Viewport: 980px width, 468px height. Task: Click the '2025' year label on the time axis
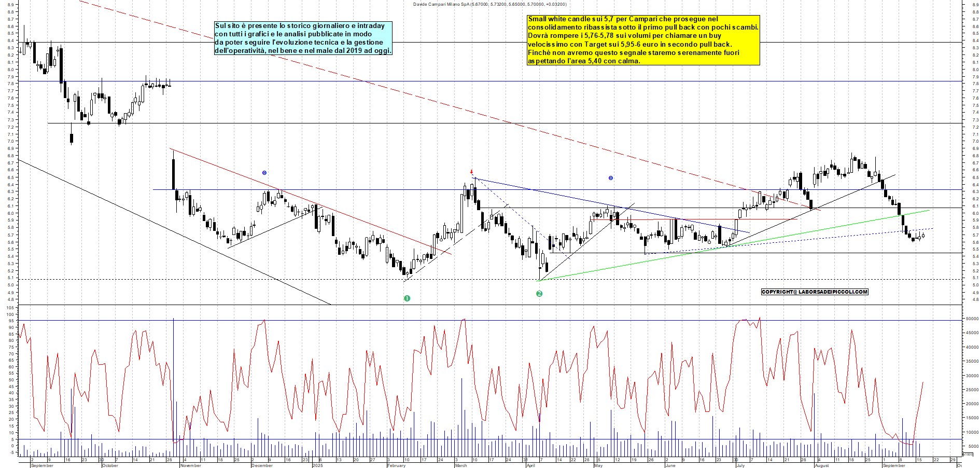click(317, 465)
